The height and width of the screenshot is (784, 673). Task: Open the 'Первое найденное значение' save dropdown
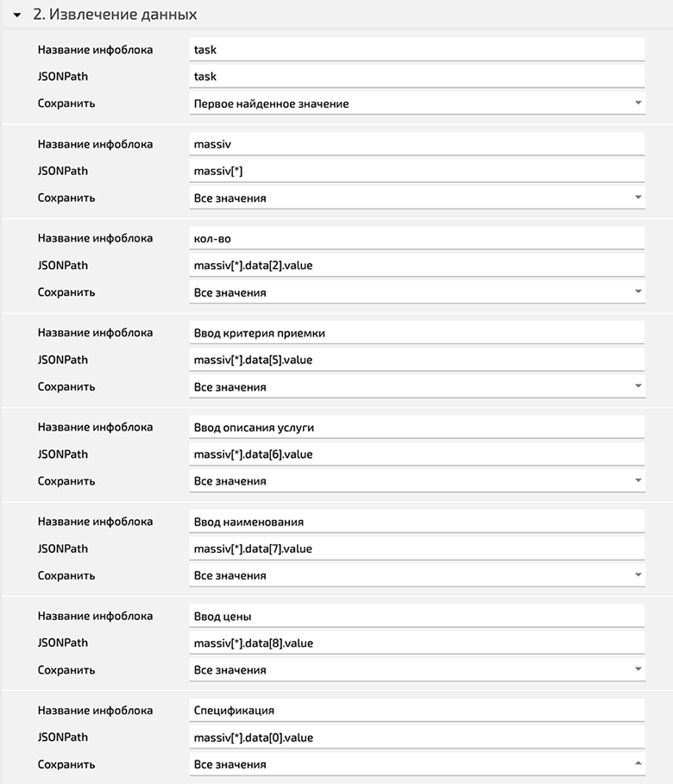pyautogui.click(x=417, y=103)
